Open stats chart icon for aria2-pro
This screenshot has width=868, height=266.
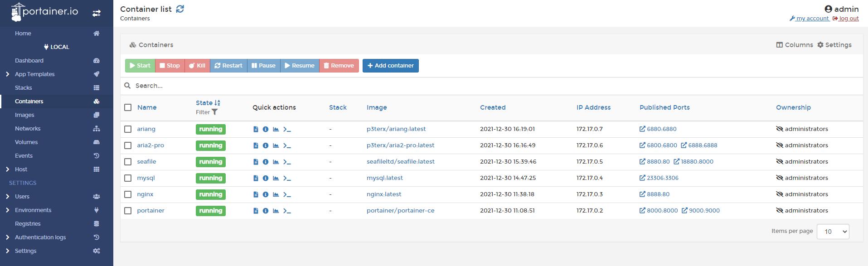click(x=276, y=145)
